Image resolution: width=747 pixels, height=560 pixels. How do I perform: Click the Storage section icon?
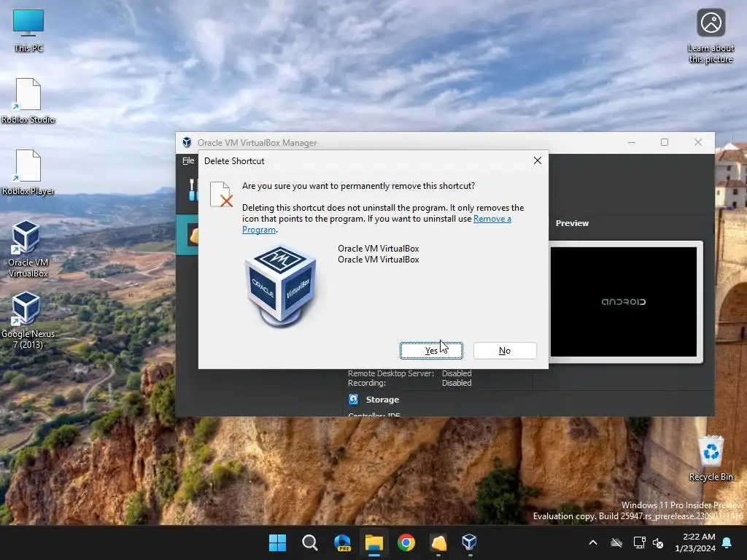[353, 399]
